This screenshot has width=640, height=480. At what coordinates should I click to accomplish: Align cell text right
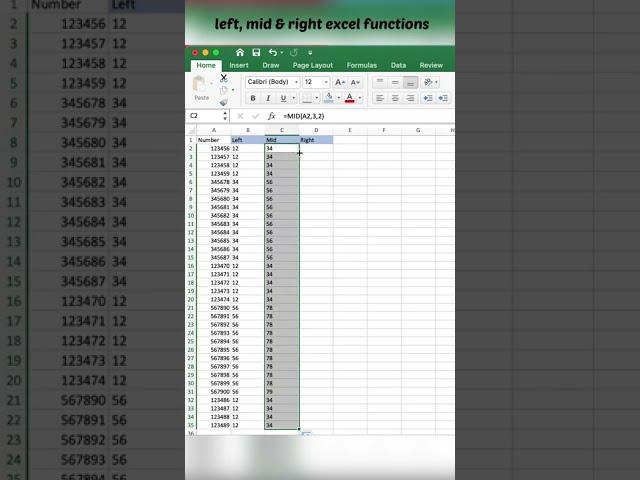410,98
